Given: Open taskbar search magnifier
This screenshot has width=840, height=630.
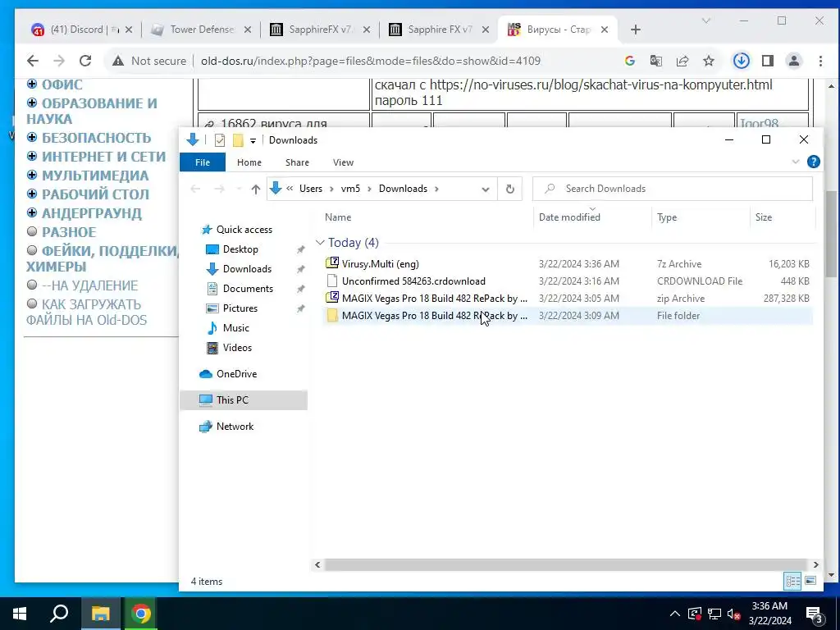Looking at the screenshot, I should [59, 614].
